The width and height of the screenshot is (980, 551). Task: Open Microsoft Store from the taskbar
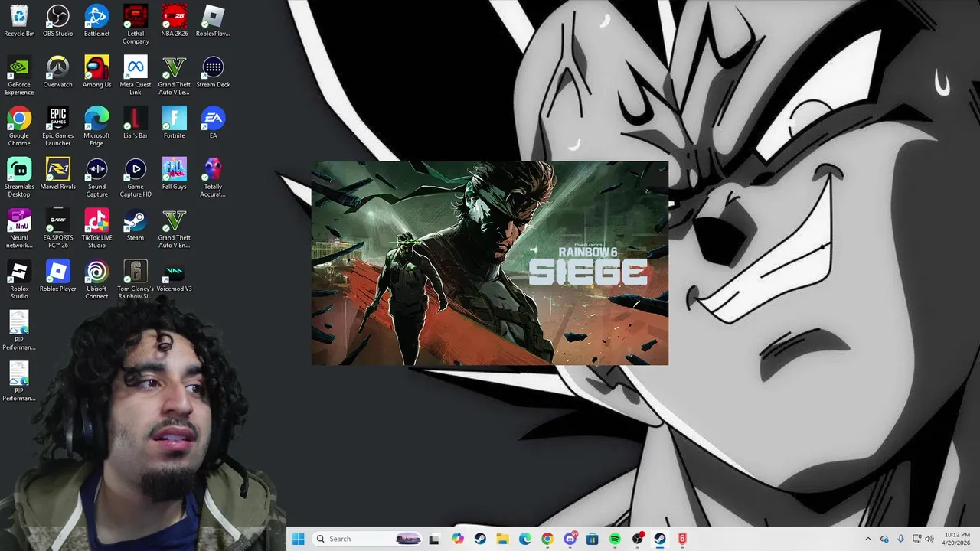pos(593,539)
